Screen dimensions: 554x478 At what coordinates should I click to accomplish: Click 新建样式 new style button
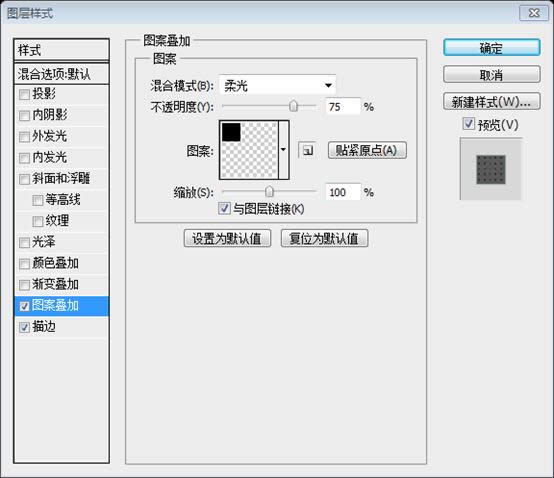(491, 102)
